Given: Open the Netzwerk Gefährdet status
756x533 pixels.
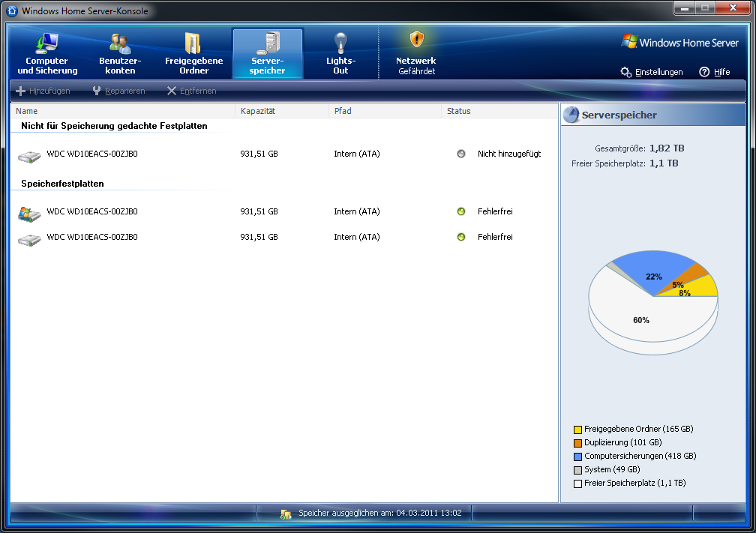Looking at the screenshot, I should pyautogui.click(x=415, y=53).
